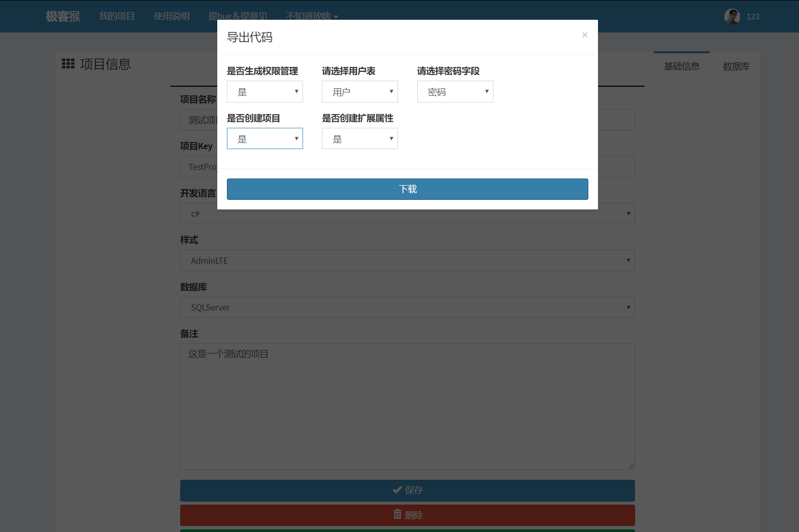
Task: Click the grid icon beside 项目信息
Action: point(68,64)
